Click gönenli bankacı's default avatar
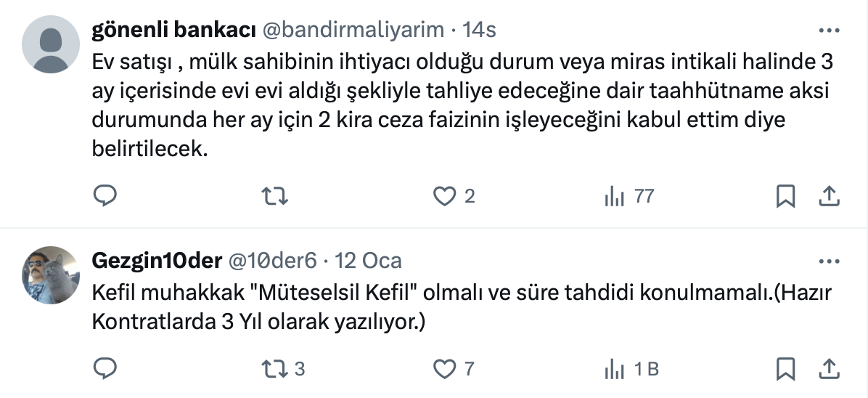This screenshot has width=868, height=398. click(x=51, y=44)
